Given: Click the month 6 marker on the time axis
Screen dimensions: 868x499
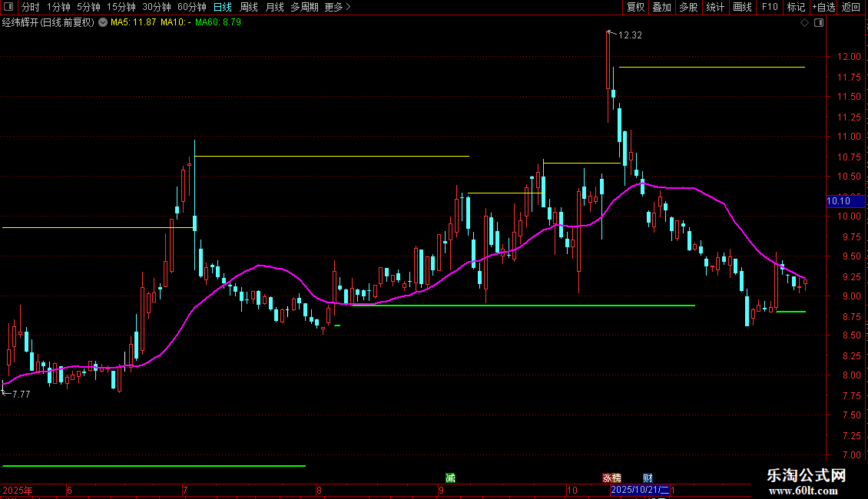Looking at the screenshot, I should [x=69, y=490].
